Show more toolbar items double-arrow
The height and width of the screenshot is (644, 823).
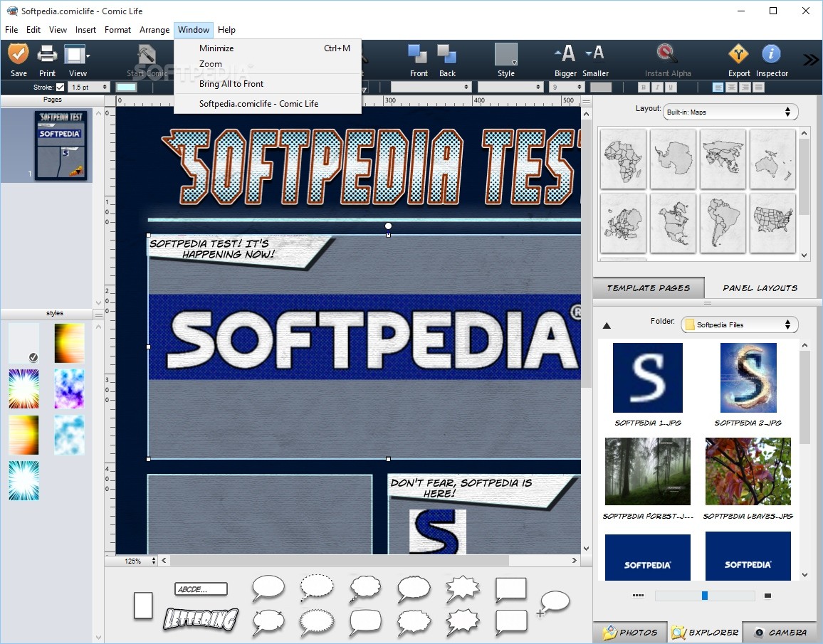[x=810, y=60]
